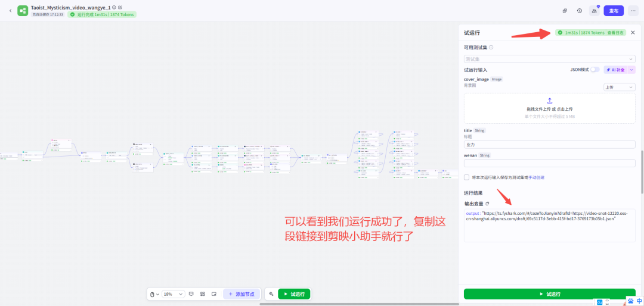Click the Publish (发布) button
The image size is (644, 306).
coord(614,11)
